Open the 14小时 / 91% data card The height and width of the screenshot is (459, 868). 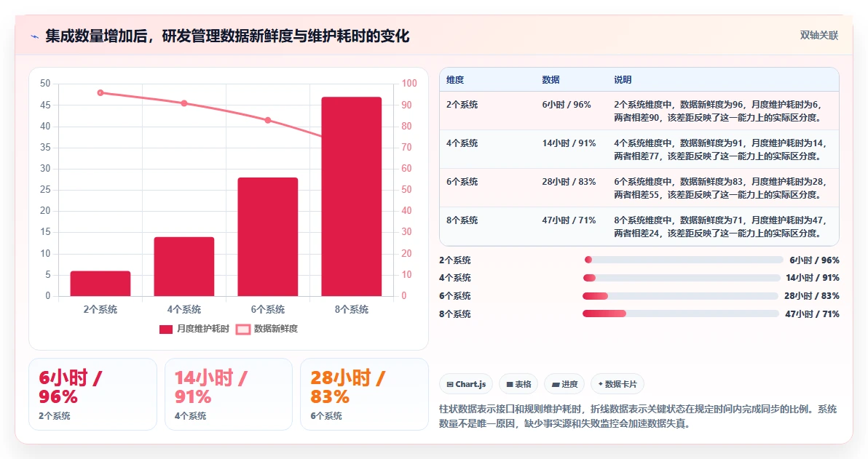point(229,394)
